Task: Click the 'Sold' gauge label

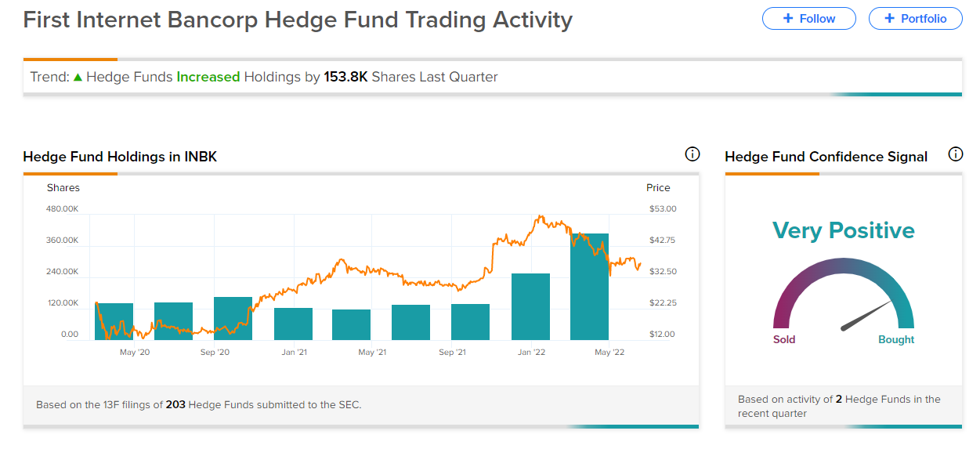Action: click(784, 339)
